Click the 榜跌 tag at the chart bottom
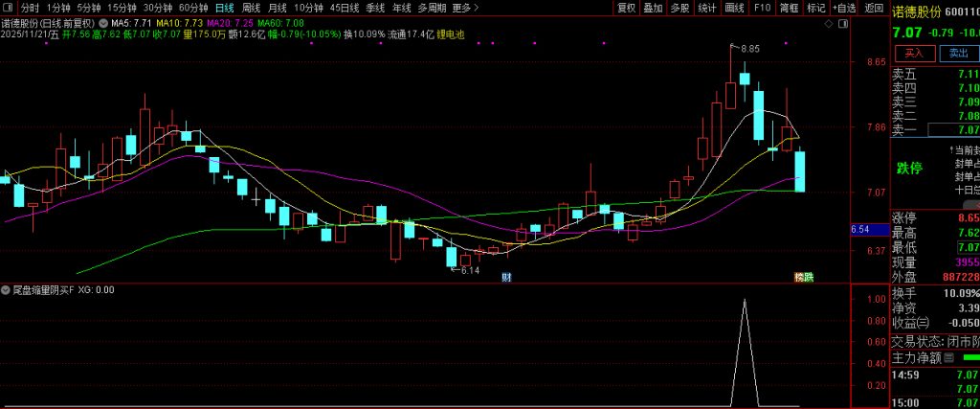This screenshot has width=980, height=409. coord(803,277)
